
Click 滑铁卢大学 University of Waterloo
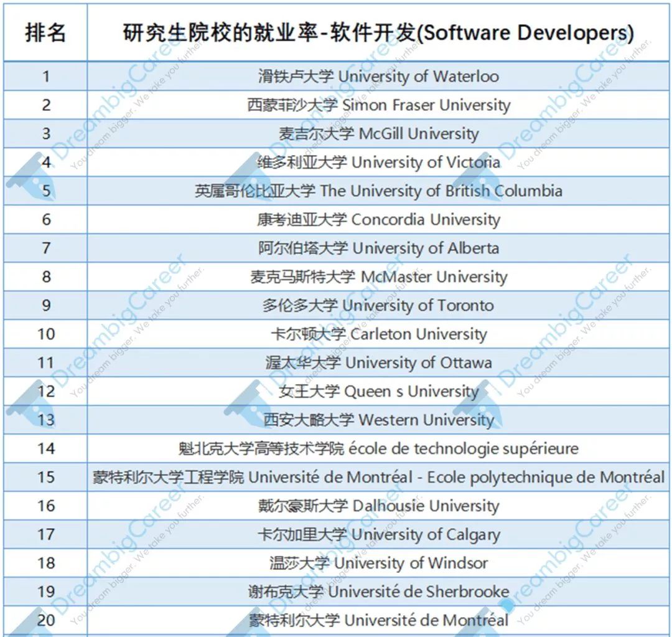tap(378, 77)
